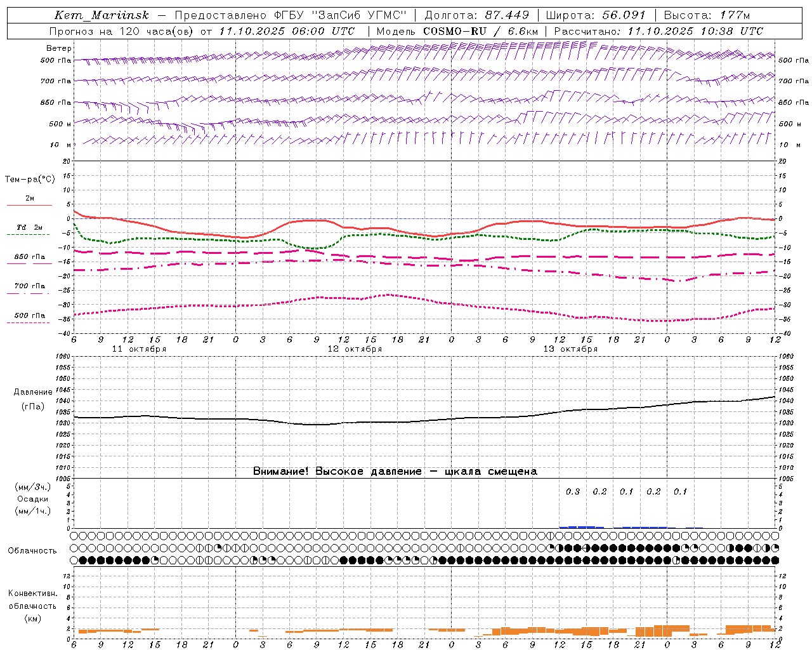This screenshot has height=650, width=812.
Task: Click the station name Kem_Mariinsk in the header
Action: 101,15
